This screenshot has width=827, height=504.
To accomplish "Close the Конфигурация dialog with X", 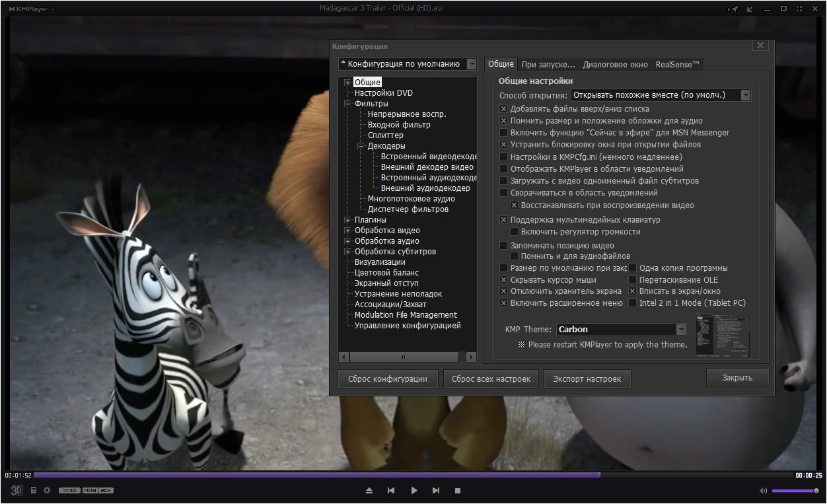I will (760, 46).
